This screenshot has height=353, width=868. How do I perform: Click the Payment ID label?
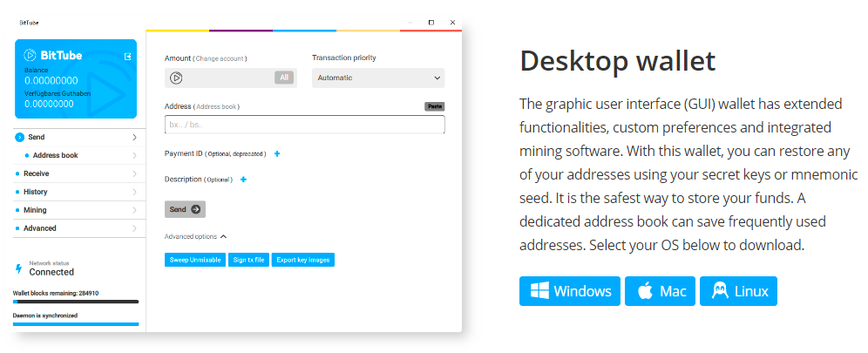[183, 153]
